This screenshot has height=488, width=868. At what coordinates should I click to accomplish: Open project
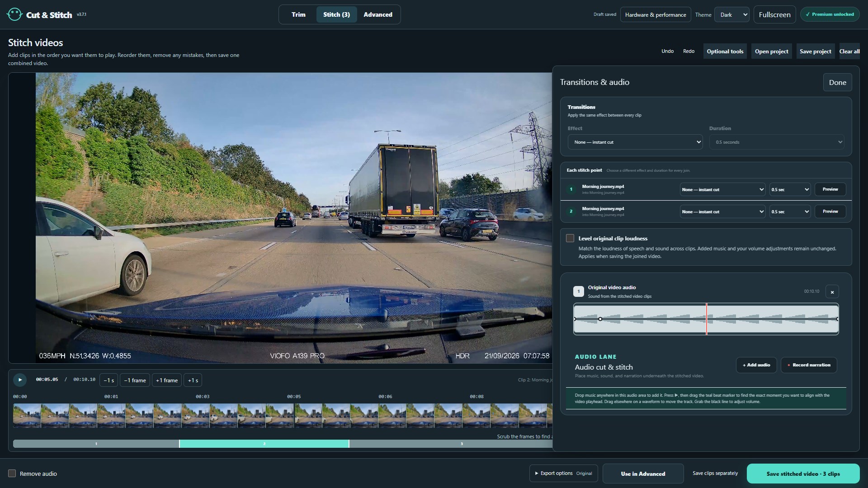(771, 51)
